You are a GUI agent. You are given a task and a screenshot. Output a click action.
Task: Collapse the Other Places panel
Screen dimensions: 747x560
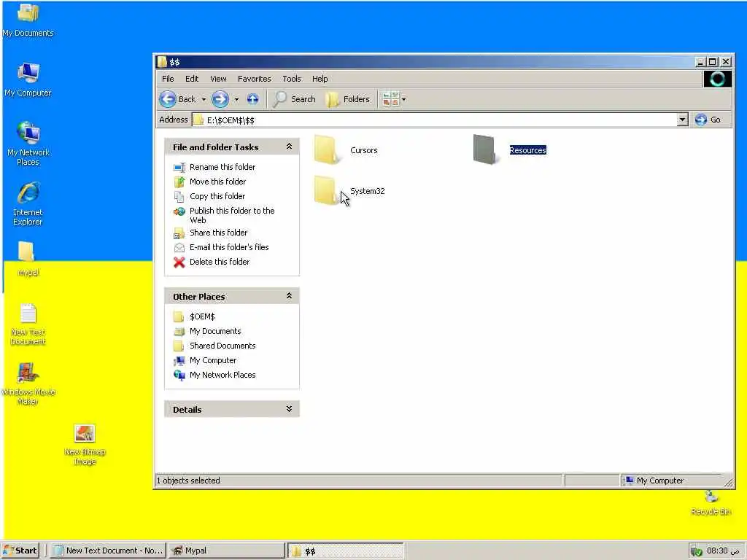pyautogui.click(x=289, y=296)
